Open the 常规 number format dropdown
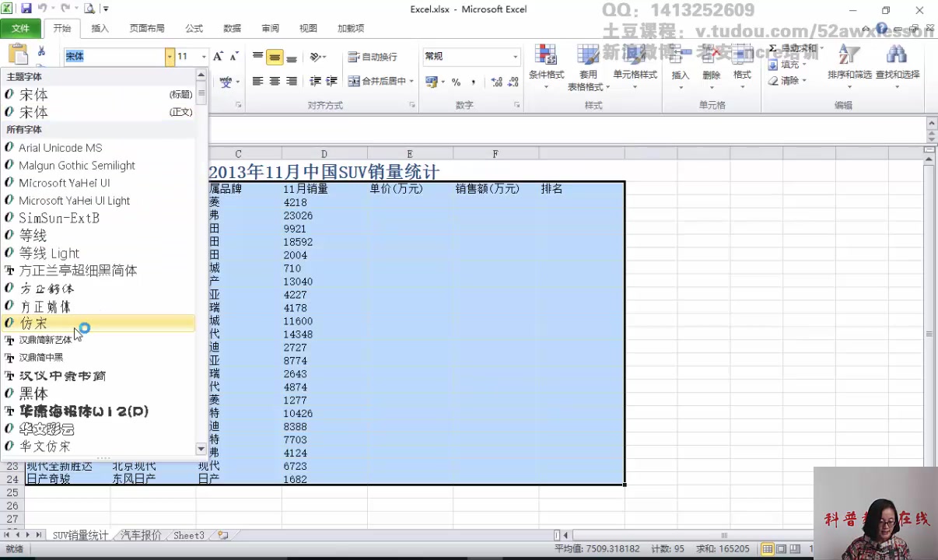 click(x=514, y=56)
